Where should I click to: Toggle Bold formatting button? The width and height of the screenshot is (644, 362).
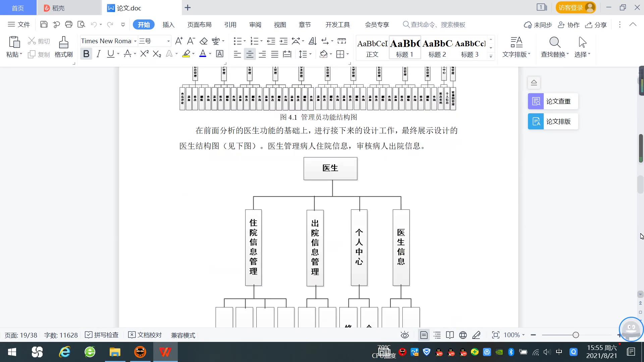click(x=86, y=54)
